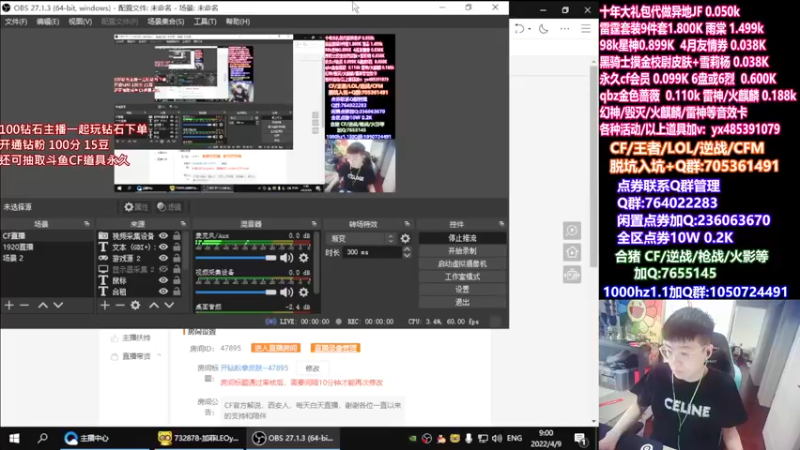Click the 启动虚拟摄像机 button

[x=462, y=264]
